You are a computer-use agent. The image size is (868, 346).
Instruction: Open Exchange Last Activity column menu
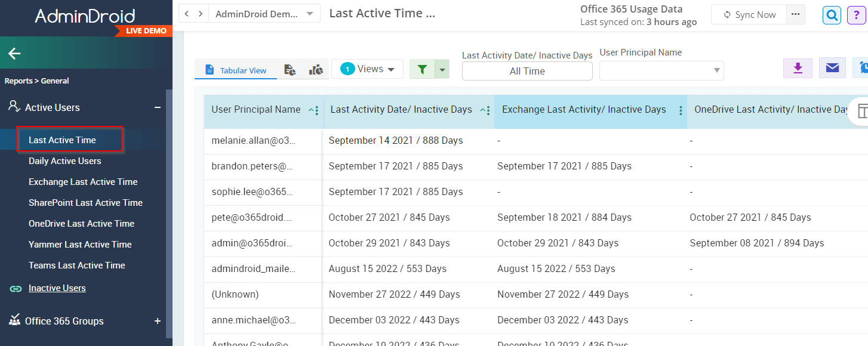pos(681,110)
